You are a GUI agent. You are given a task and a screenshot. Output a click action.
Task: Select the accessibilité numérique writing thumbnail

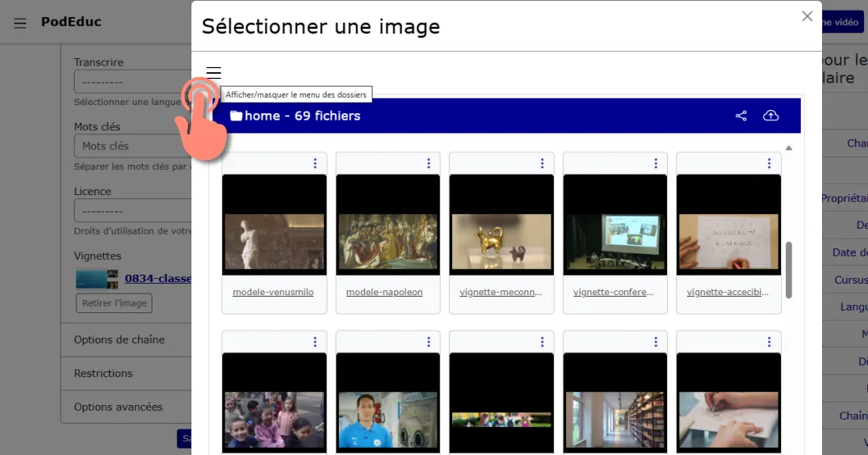point(729,225)
